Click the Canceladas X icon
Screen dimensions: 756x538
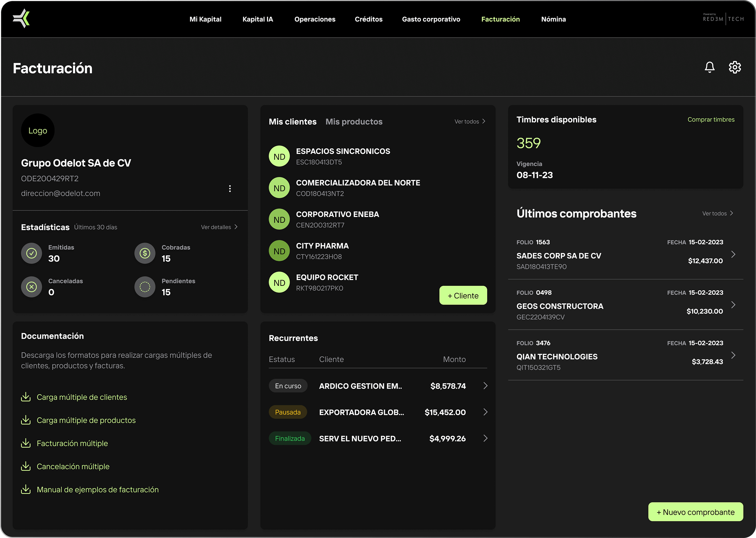tap(32, 287)
